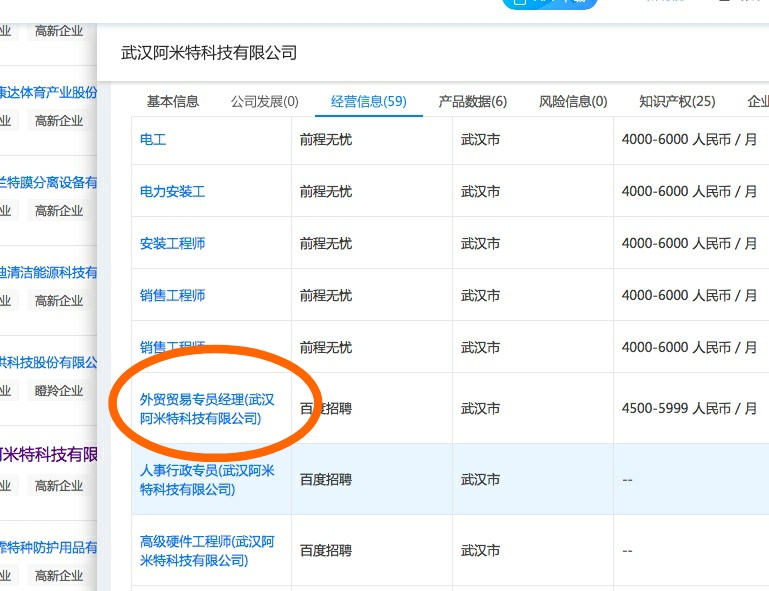Click the 瞪羚企业 tag in sidebar
Image resolution: width=769 pixels, height=591 pixels.
click(59, 391)
